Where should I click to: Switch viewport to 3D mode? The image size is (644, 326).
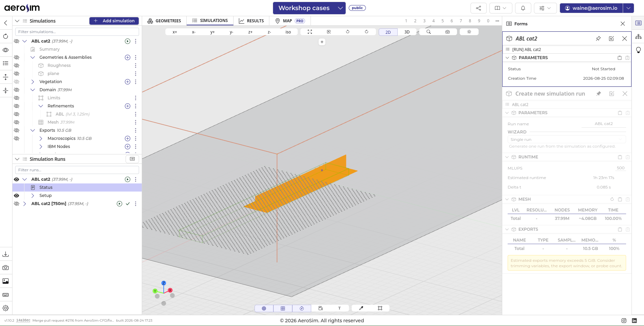tap(407, 32)
